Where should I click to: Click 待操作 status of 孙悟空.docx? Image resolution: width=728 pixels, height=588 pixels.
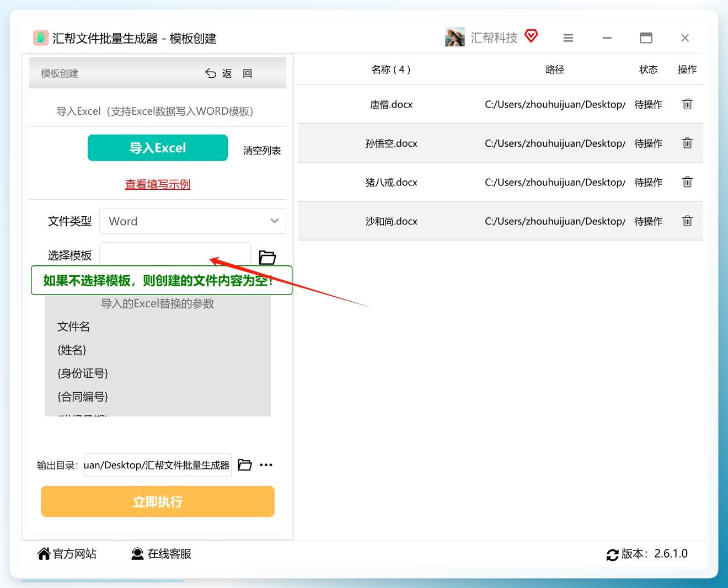[x=649, y=143]
